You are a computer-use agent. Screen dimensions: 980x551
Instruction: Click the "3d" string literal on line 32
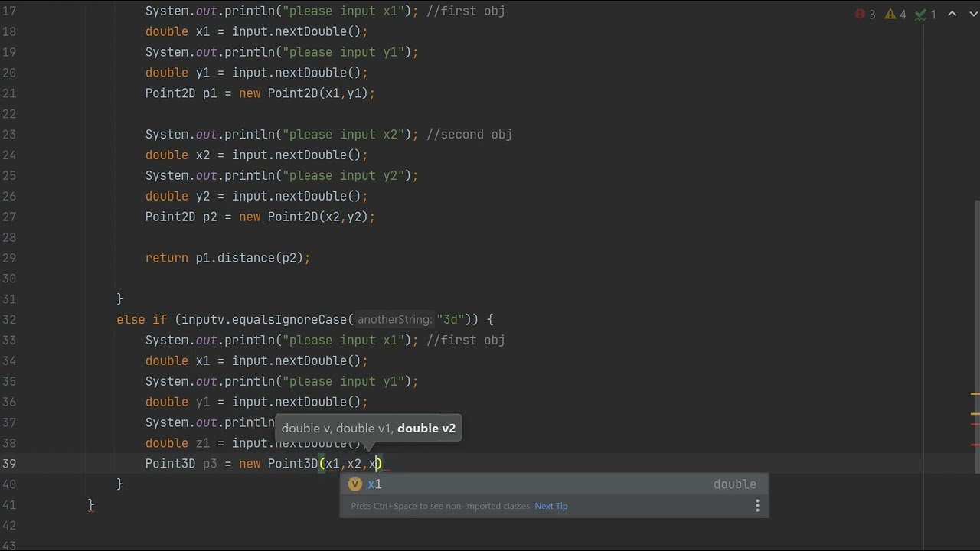click(450, 320)
